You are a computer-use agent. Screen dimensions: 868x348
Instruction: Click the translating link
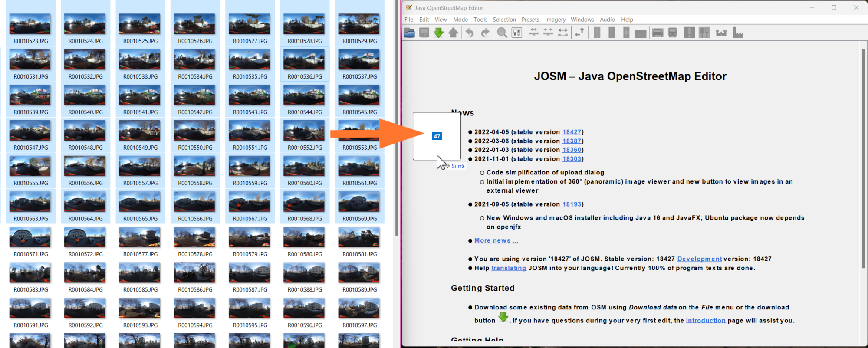pos(509,268)
